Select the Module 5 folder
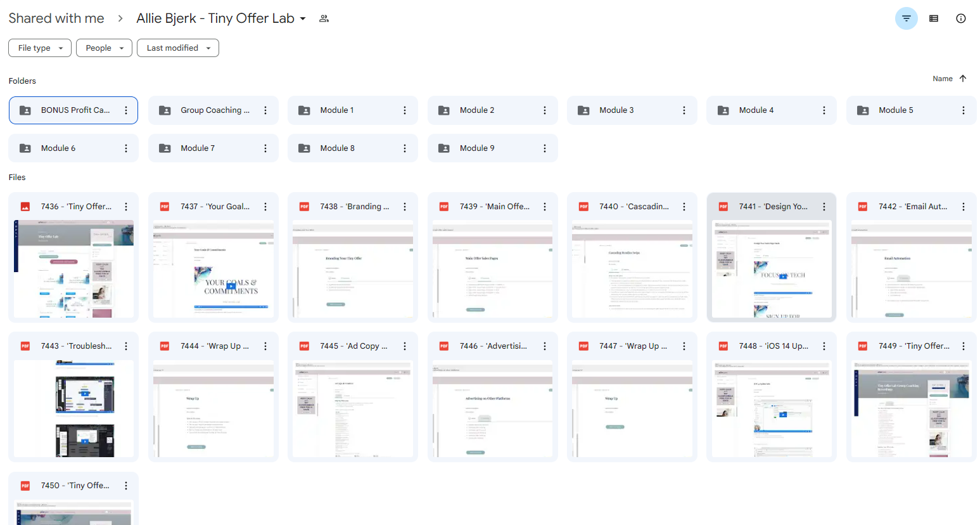Viewport: 980px width, 525px height. (x=912, y=110)
